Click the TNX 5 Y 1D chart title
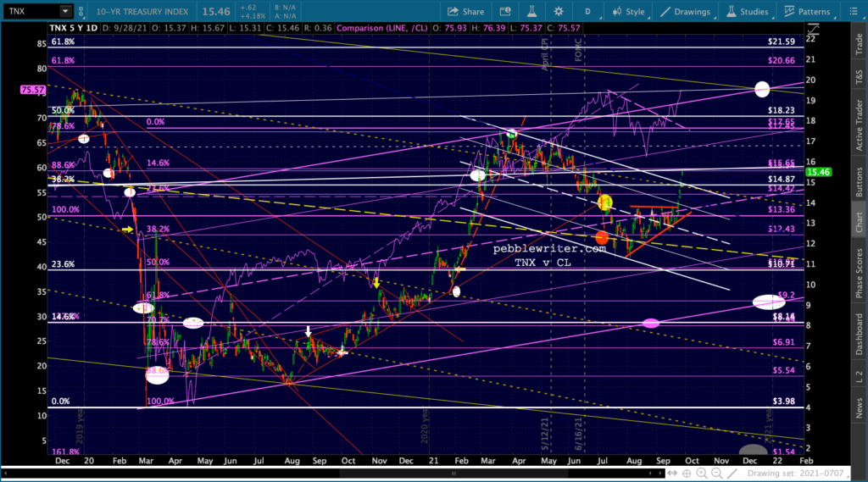Viewport: 868px width, 482px height. coord(74,28)
